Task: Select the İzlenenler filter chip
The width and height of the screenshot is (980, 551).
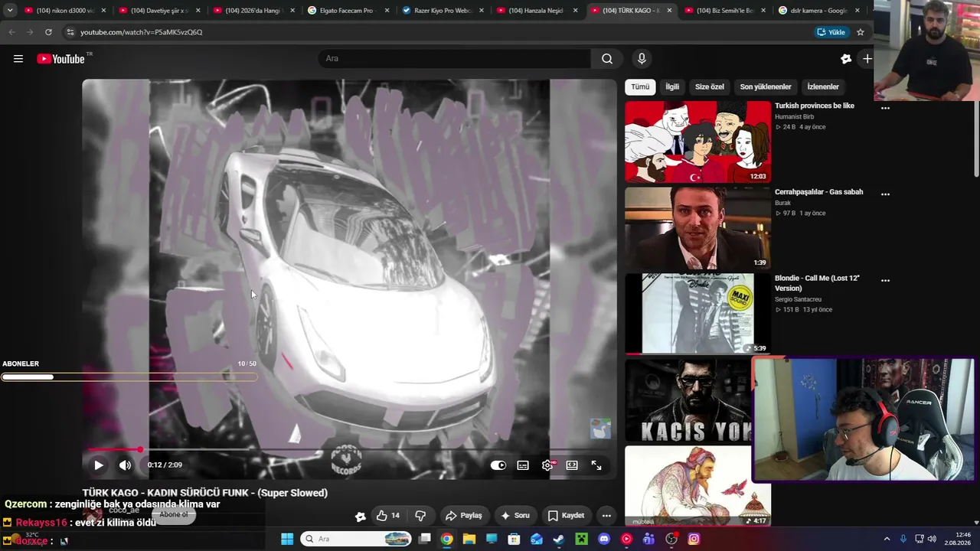Action: [823, 86]
